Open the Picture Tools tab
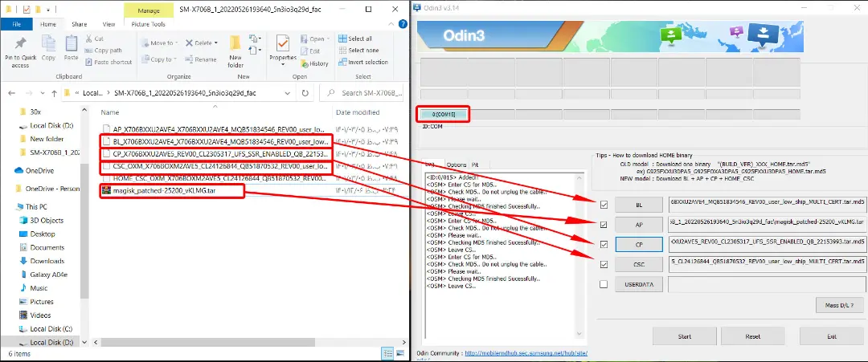868x362 pixels. [x=149, y=24]
